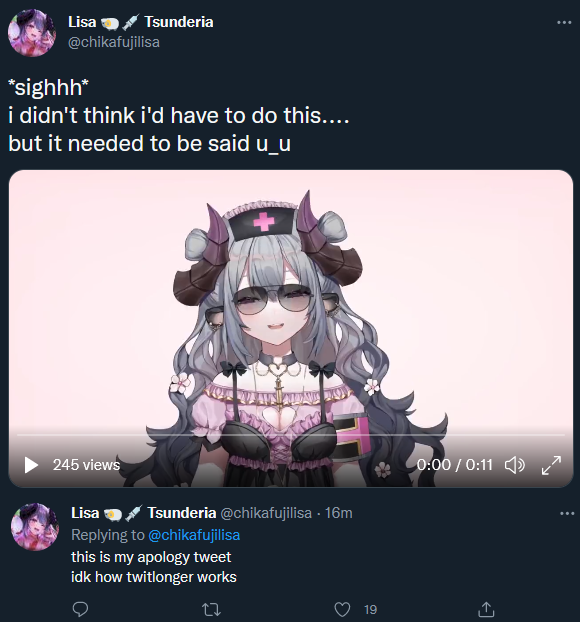580x622 pixels.
Task: Expand the video to fullscreen
Action: click(x=551, y=465)
